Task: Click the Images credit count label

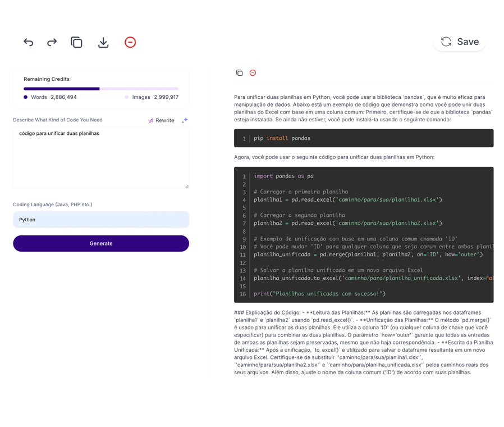Action: [x=152, y=97]
